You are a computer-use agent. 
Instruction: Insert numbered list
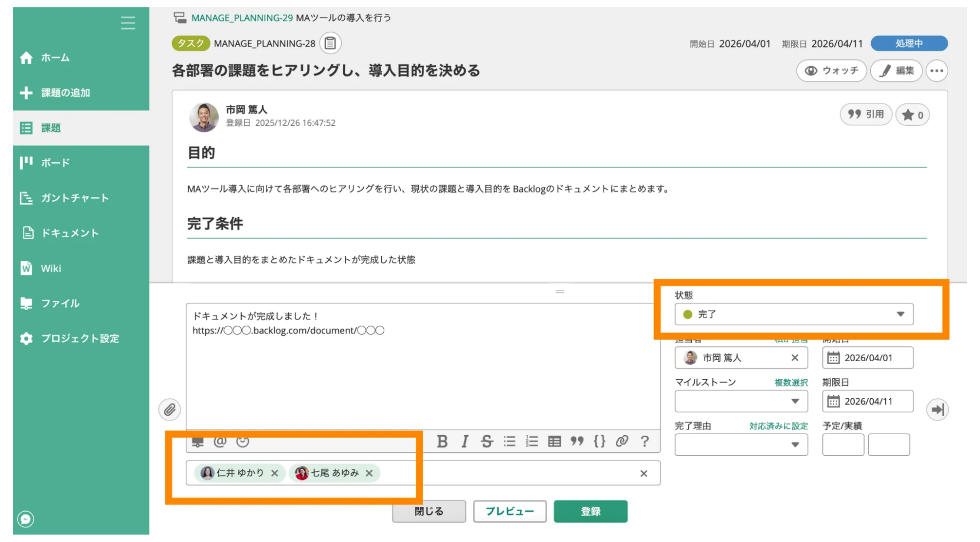tap(532, 442)
